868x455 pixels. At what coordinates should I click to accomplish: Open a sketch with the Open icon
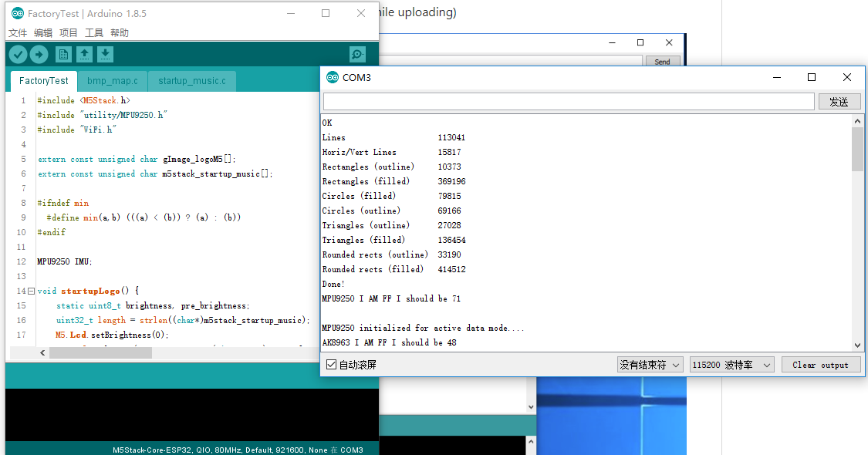click(x=84, y=54)
